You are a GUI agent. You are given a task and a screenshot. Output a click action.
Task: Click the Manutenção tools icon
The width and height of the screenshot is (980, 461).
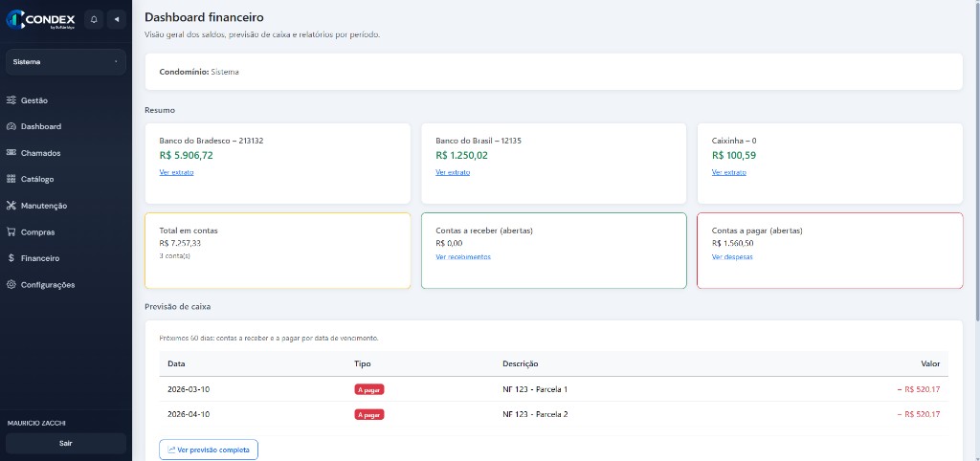point(11,206)
